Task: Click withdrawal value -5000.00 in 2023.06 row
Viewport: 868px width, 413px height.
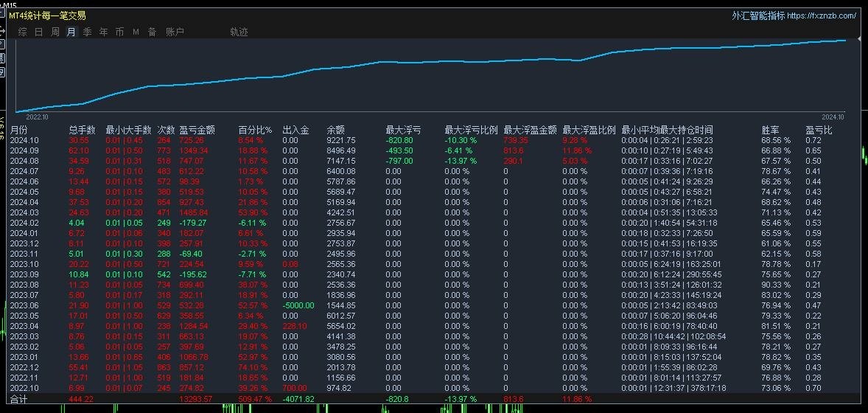Action: 298,305
